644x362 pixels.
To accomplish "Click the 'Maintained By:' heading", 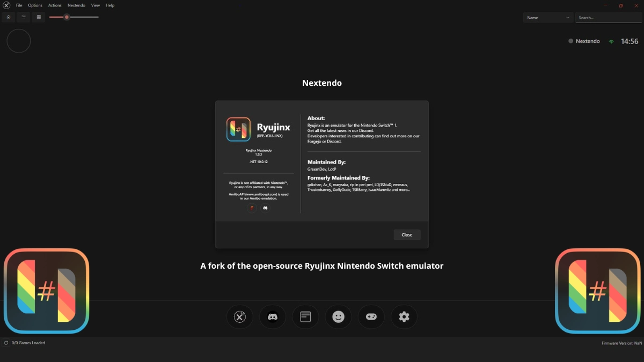I will 326,162.
